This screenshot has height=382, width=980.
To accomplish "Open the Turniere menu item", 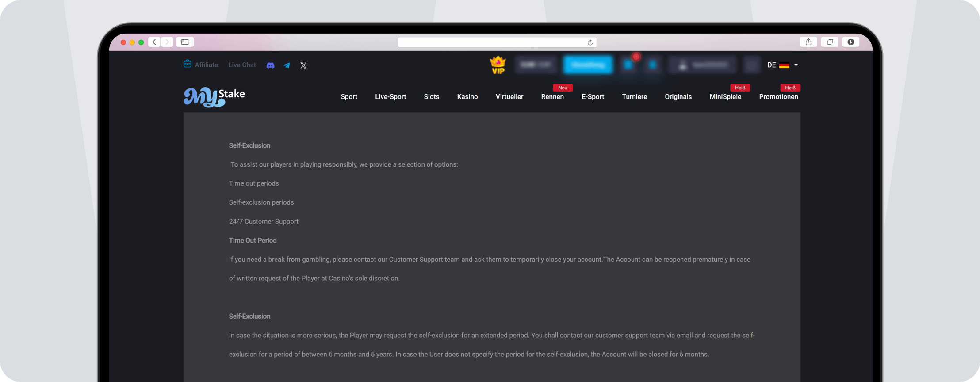I will point(634,97).
